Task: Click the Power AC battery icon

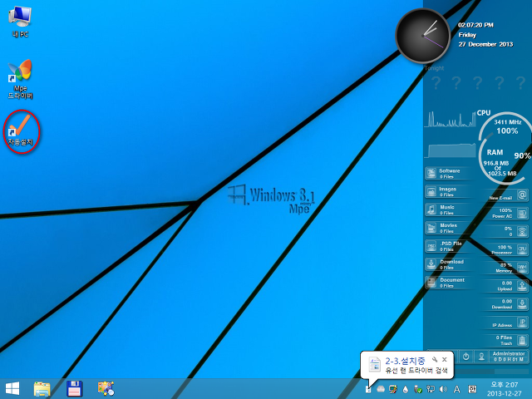Action: pos(523,214)
